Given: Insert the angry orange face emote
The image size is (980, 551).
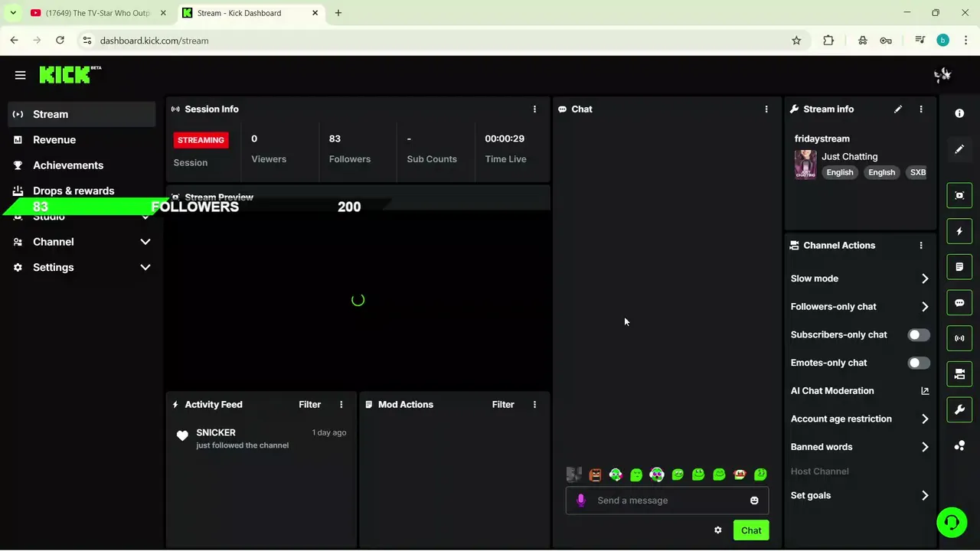Looking at the screenshot, I should coord(595,474).
